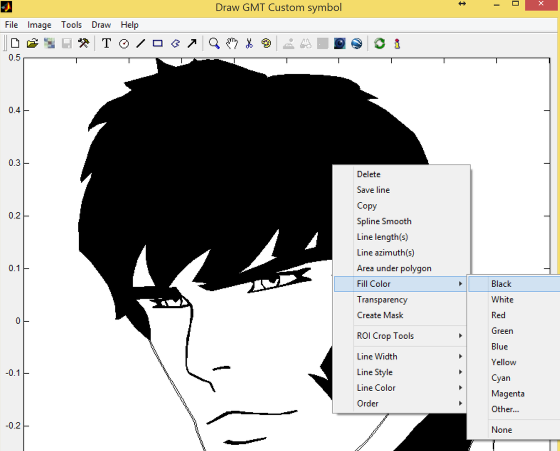This screenshot has height=451, width=560.
Task: Open a file with the folder icon
Action: click(x=32, y=44)
